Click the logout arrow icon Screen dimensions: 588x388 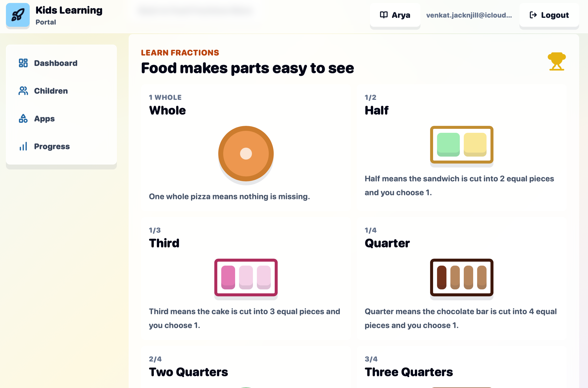click(x=533, y=15)
